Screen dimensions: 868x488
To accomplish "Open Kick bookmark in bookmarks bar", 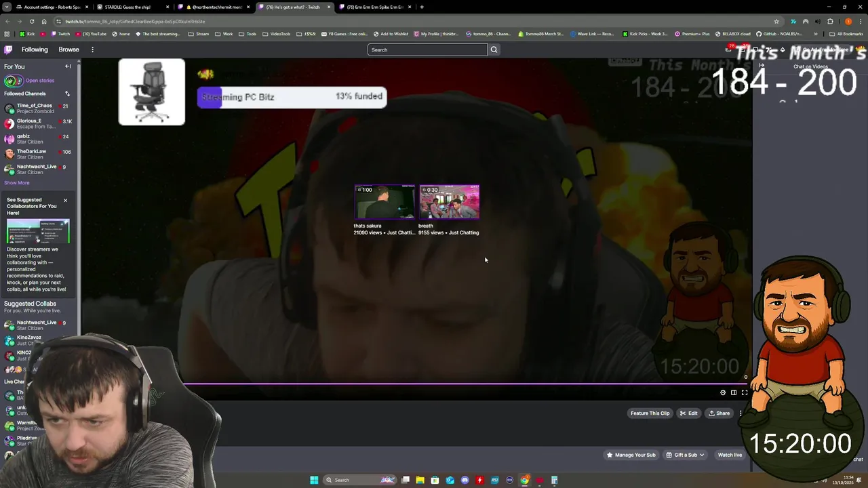I will (x=27, y=34).
